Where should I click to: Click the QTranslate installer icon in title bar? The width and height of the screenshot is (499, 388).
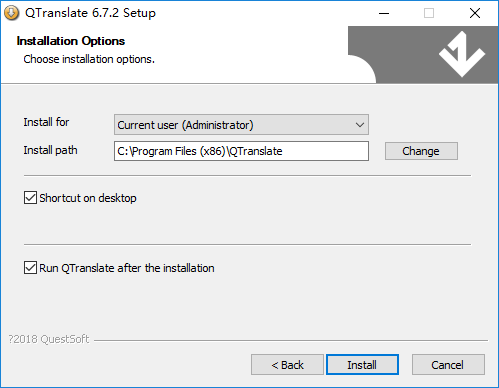11,13
